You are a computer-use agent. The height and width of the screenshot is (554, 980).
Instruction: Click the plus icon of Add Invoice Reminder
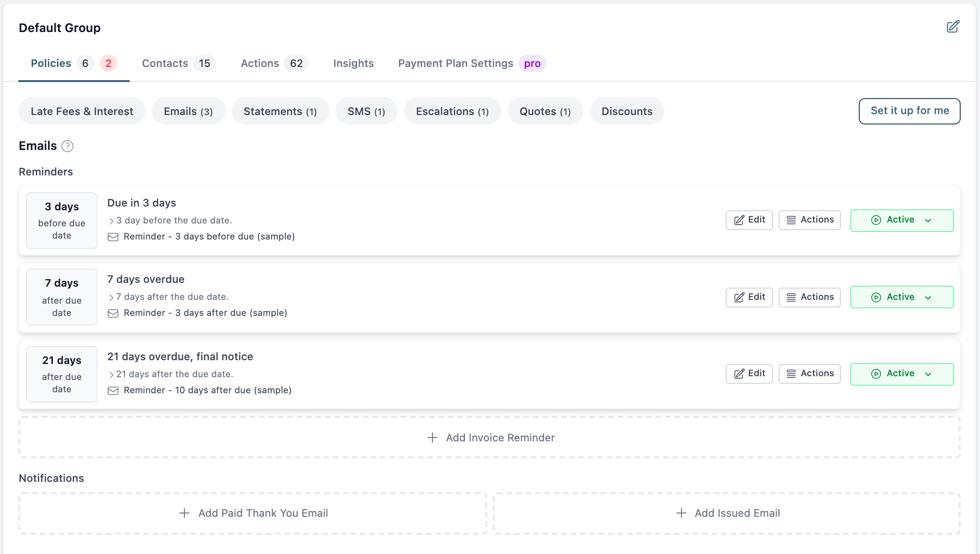point(432,438)
